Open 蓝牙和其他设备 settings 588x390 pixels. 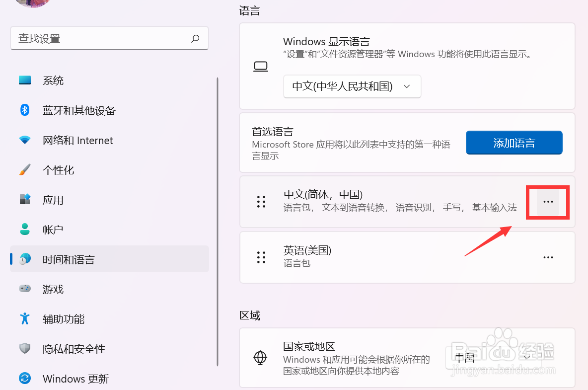109,110
